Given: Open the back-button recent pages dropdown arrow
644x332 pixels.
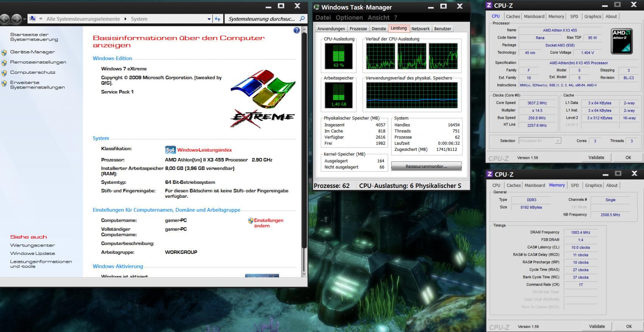Looking at the screenshot, I should 25,19.
